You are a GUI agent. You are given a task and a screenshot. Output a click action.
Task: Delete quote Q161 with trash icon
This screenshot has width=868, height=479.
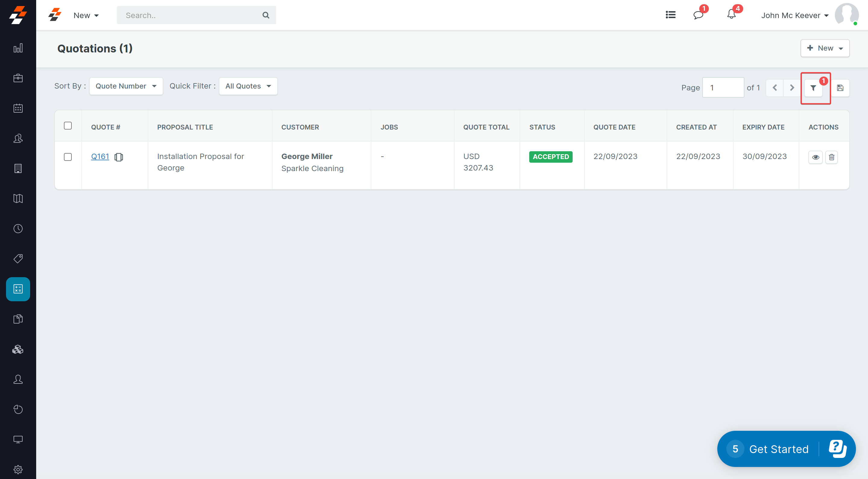[831, 157]
